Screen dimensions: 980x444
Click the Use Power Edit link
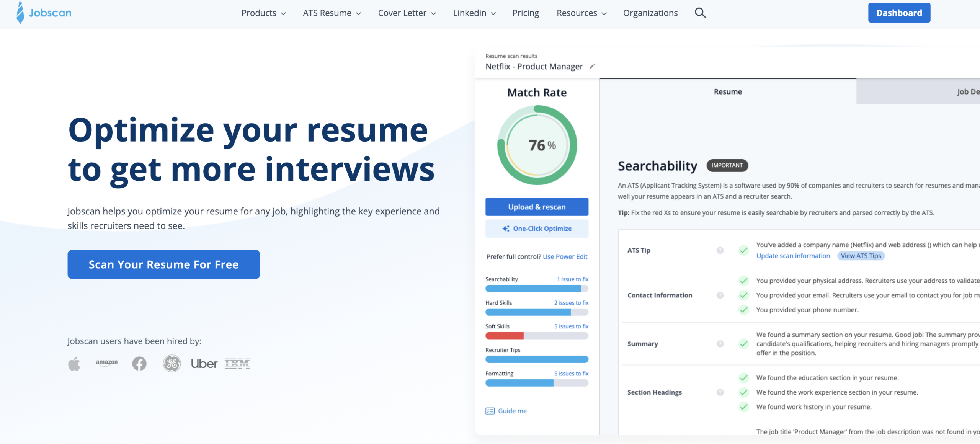click(565, 256)
